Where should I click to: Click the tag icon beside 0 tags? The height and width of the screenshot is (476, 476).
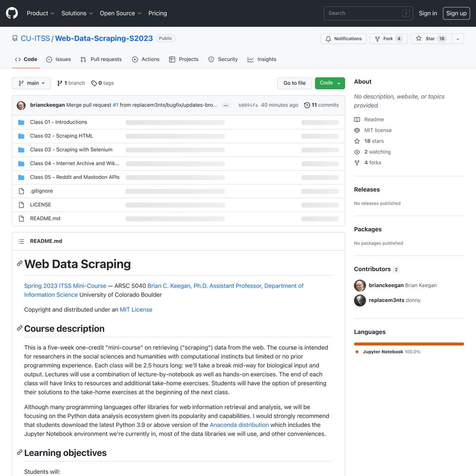pos(94,83)
